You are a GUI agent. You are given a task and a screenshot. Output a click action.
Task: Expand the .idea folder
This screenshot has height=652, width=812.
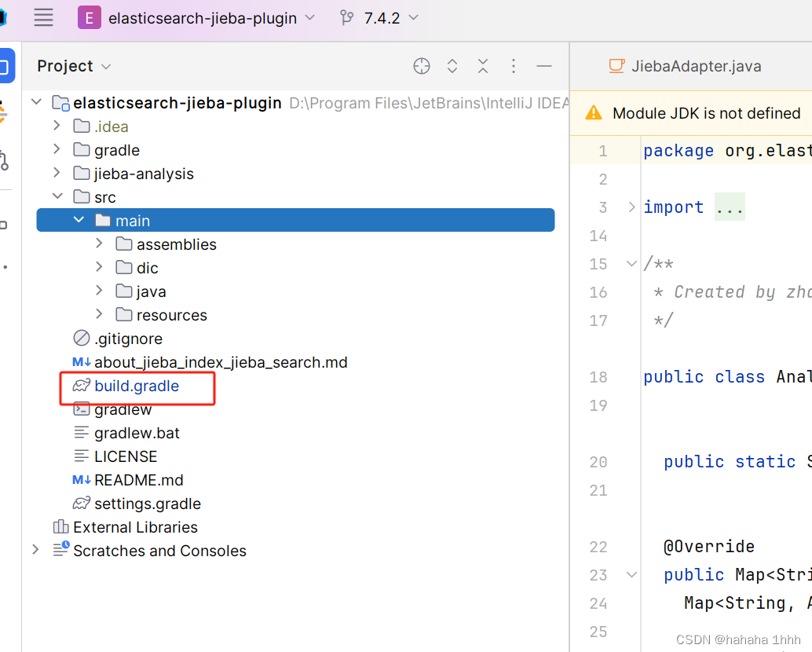tap(57, 126)
